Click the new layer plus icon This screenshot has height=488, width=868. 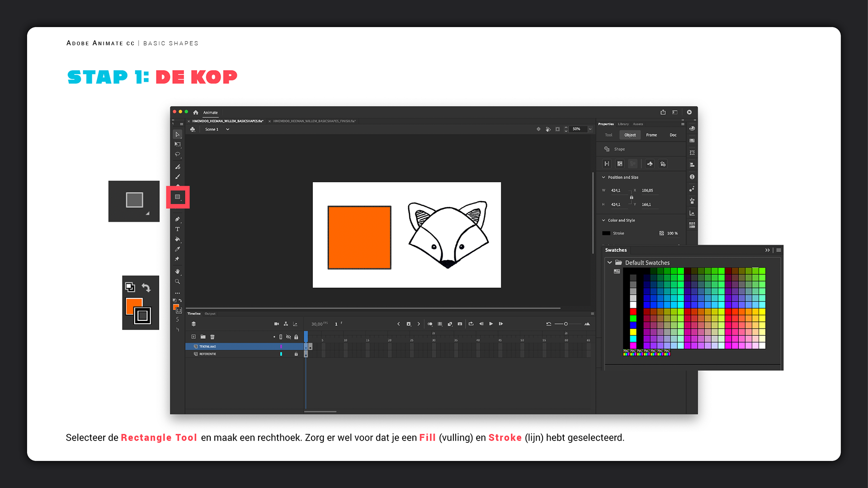tap(193, 337)
